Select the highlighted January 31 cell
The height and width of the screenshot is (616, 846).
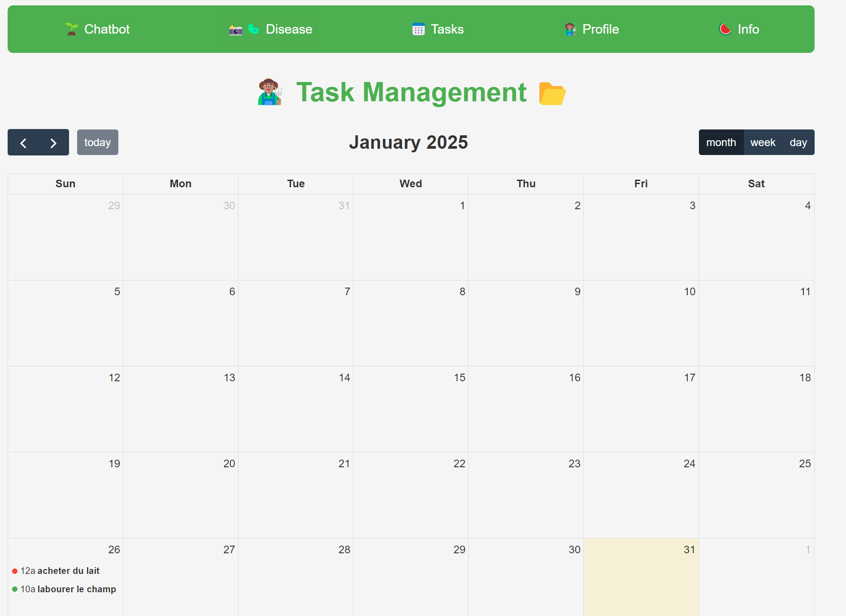641,578
